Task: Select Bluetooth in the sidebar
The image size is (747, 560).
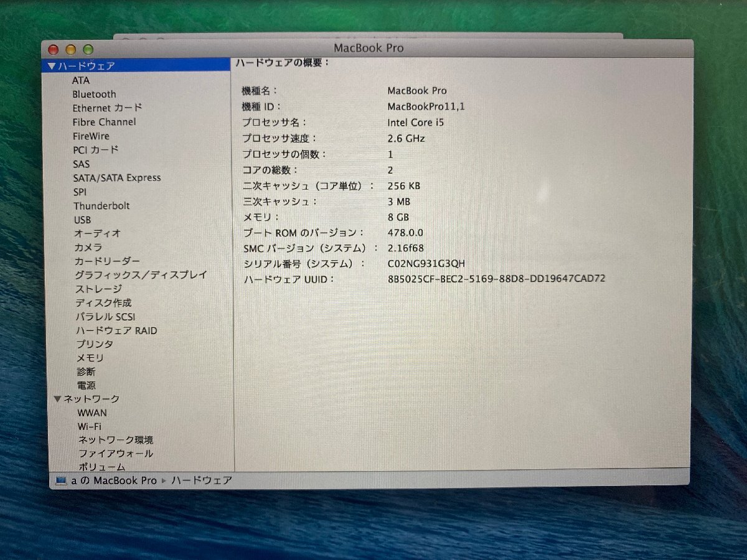Action: pyautogui.click(x=94, y=94)
